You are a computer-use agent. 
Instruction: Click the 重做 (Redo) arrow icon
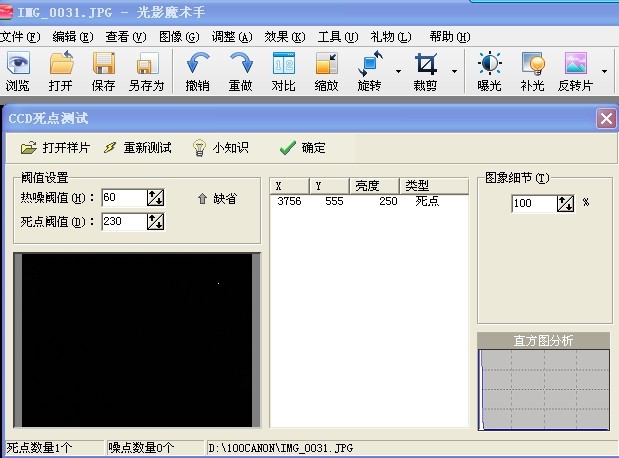click(240, 65)
